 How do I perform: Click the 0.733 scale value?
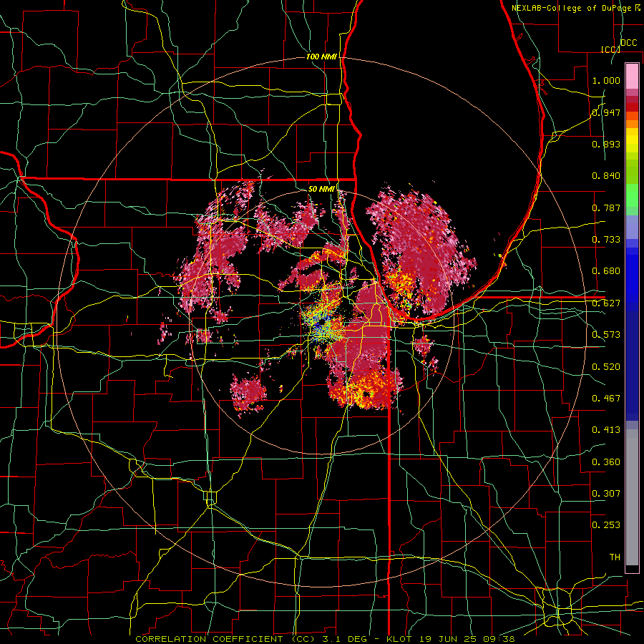pos(606,240)
